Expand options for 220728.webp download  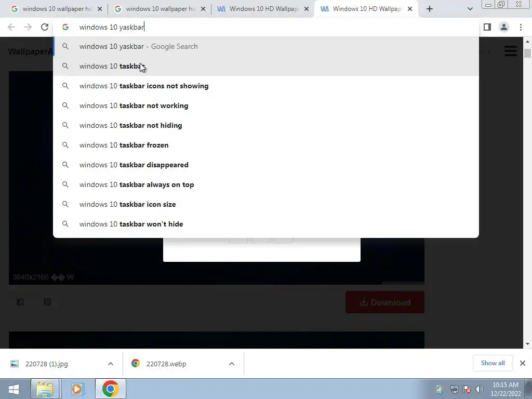[x=232, y=364]
